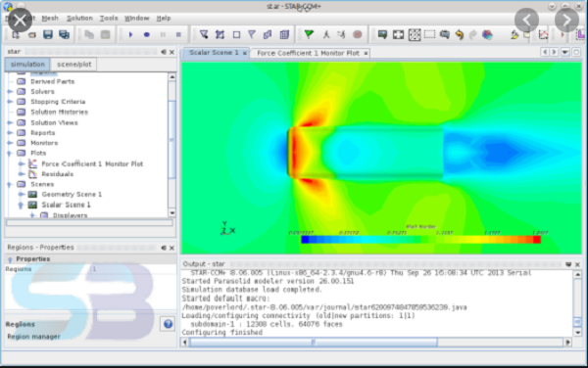Collapse the Scenes folder node

(10, 185)
